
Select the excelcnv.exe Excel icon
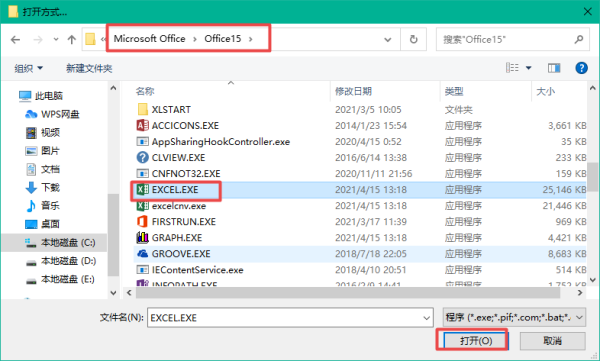[142, 206]
